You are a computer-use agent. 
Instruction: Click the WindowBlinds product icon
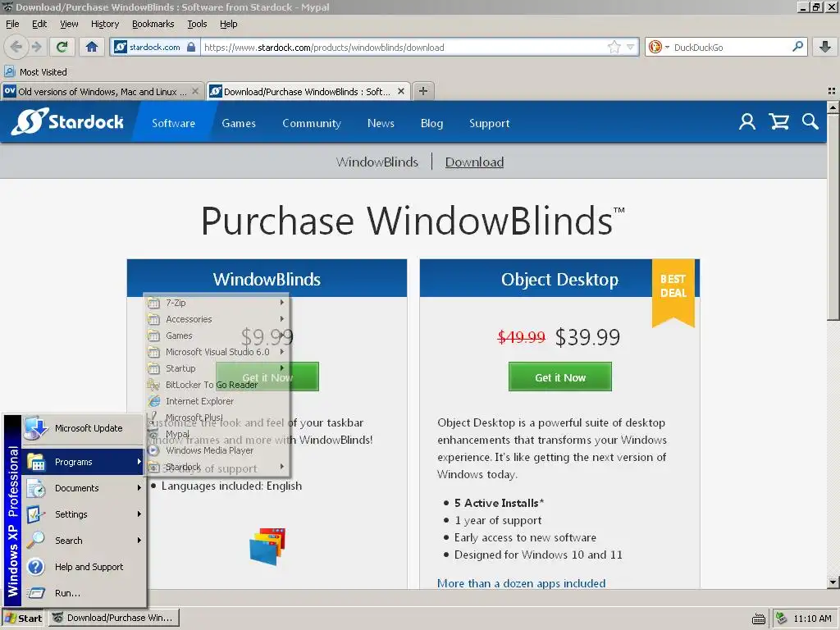pos(267,546)
